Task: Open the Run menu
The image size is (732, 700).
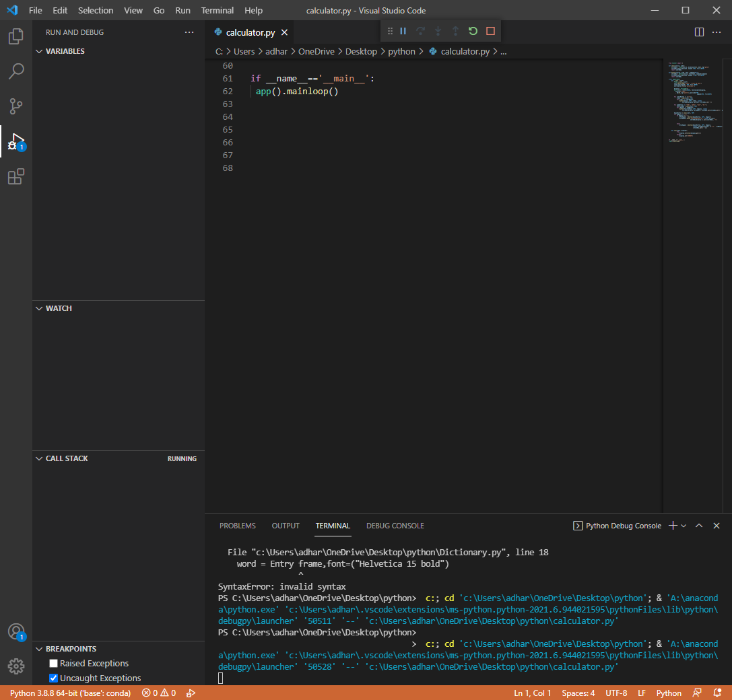Action: (x=182, y=10)
